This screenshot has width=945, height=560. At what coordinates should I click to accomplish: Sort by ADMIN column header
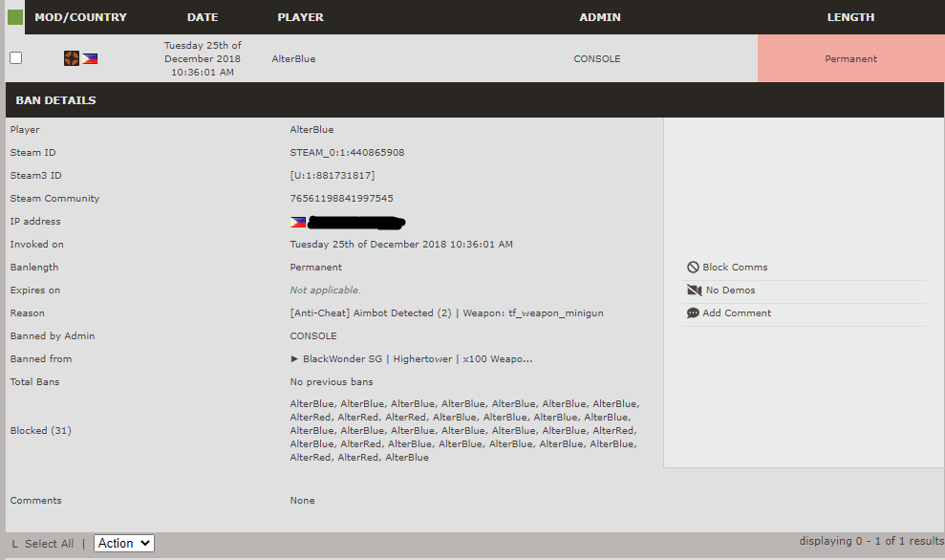coord(600,17)
